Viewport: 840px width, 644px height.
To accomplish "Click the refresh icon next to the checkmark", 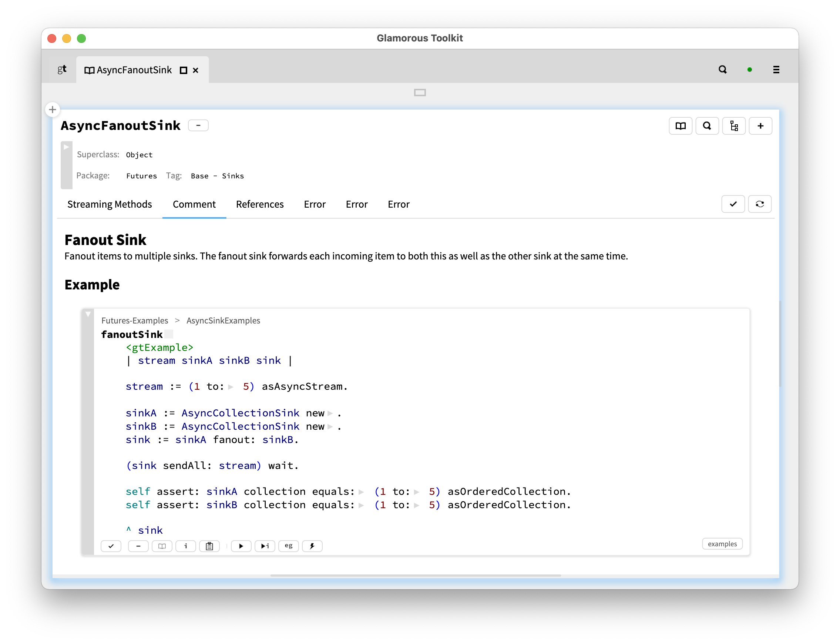I will (x=760, y=204).
